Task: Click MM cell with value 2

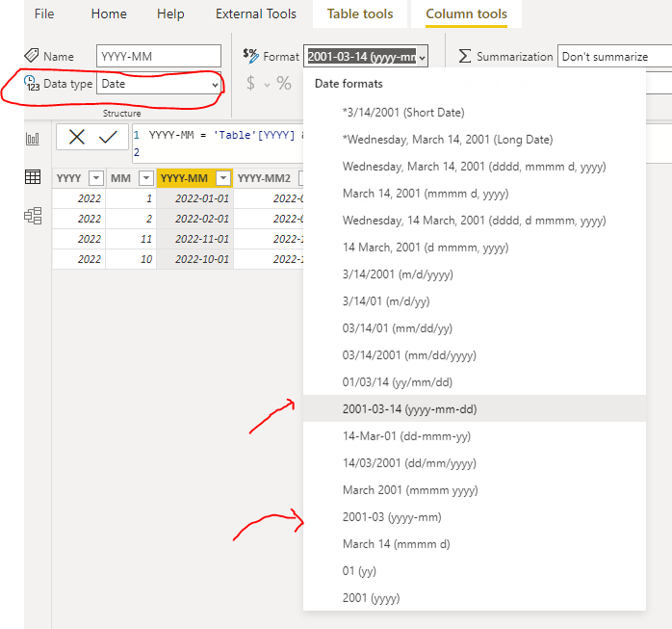Action: click(131, 219)
